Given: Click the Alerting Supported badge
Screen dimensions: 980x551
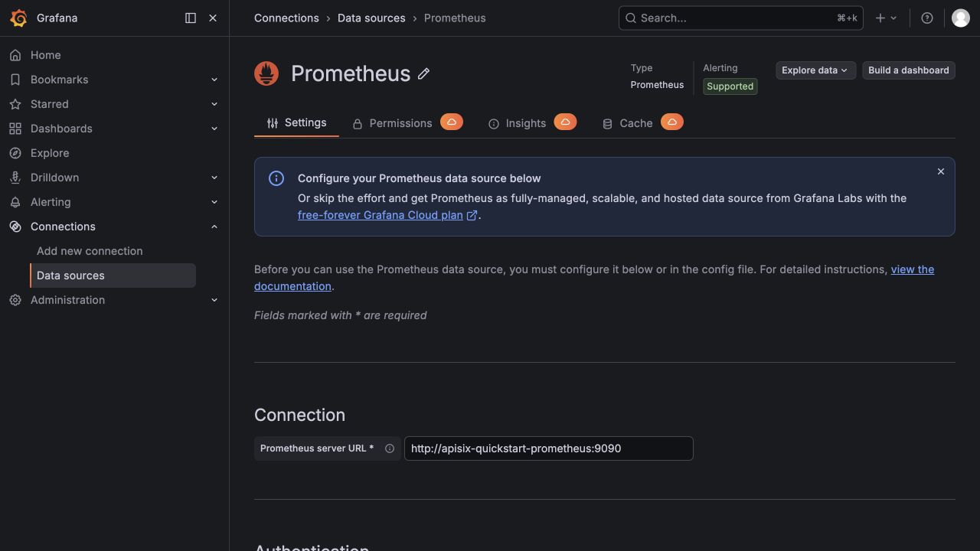Looking at the screenshot, I should [x=730, y=86].
